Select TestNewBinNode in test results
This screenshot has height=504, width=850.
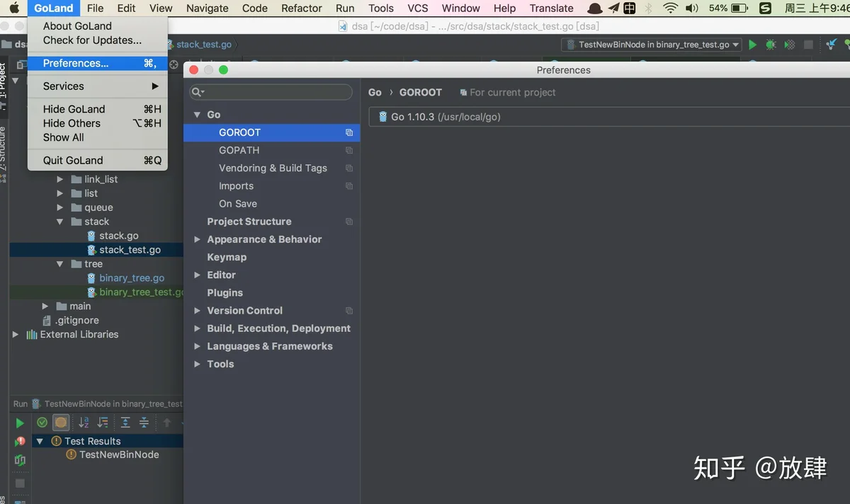pos(119,454)
